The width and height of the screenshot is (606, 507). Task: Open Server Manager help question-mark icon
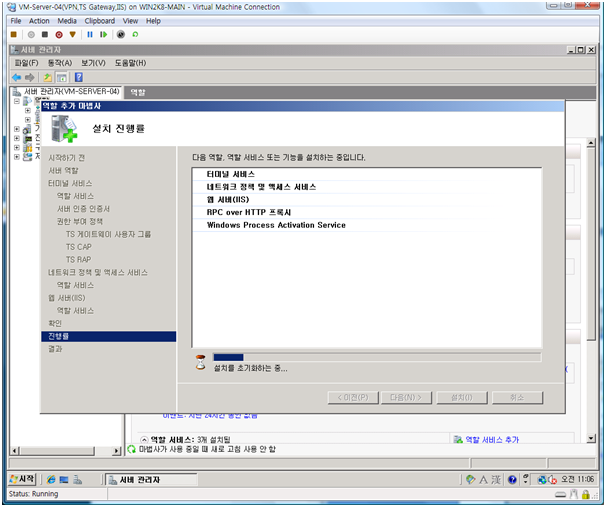tap(78, 77)
